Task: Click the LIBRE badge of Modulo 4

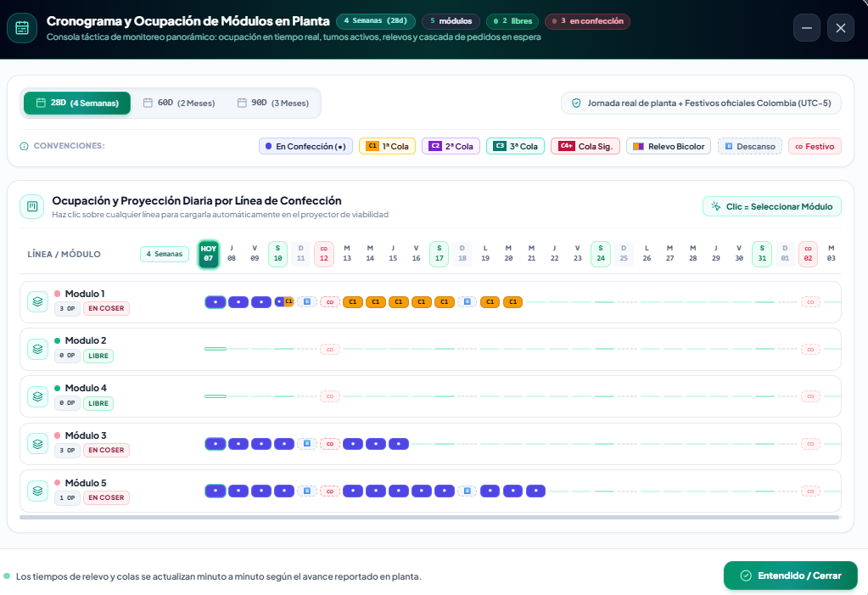Action: (x=98, y=403)
